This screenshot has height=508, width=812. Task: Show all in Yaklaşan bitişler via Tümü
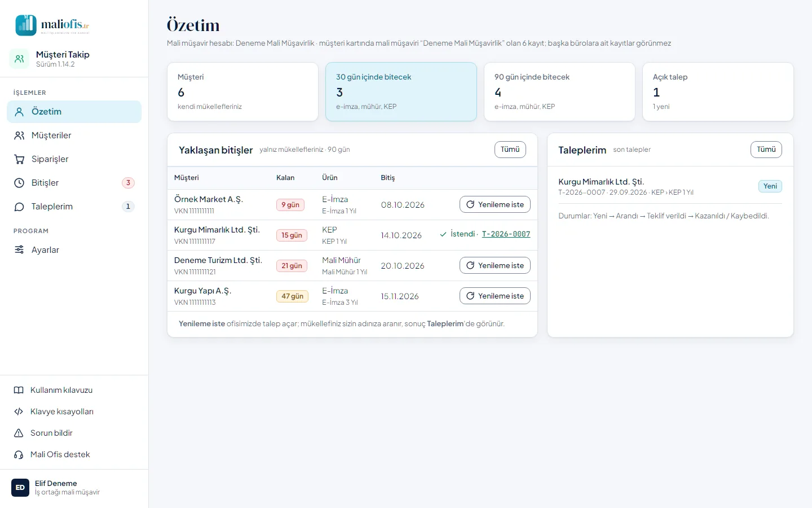[x=510, y=150]
